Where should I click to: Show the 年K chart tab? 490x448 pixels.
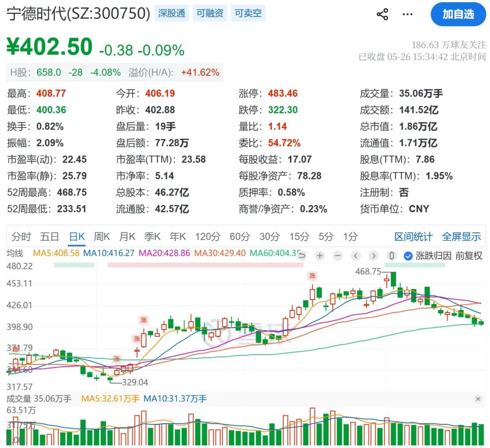177,236
